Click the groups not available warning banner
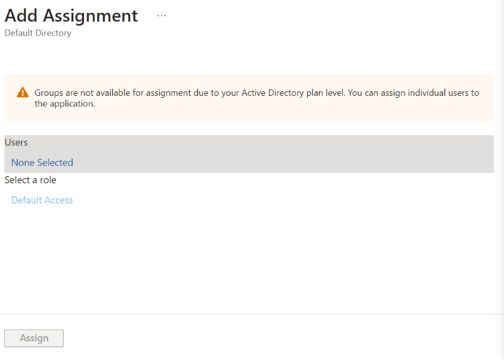504x363 pixels. [249, 98]
